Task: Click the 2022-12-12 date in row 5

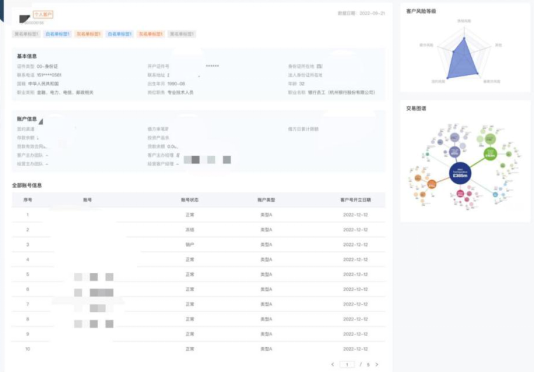Action: (356, 275)
